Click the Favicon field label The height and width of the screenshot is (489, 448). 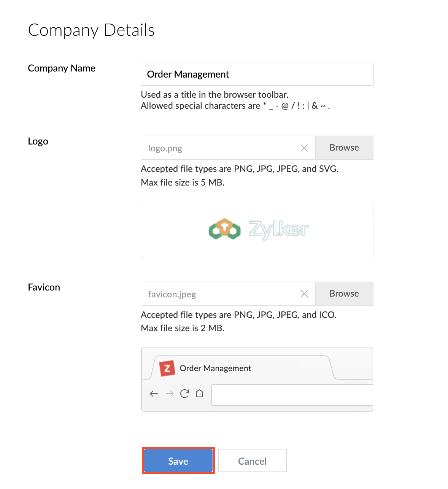pos(44,287)
